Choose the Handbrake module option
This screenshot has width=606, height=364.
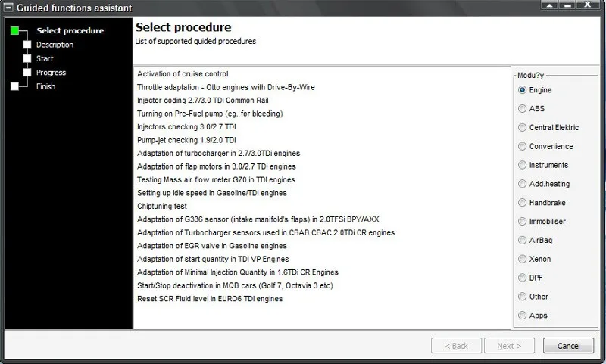point(522,203)
